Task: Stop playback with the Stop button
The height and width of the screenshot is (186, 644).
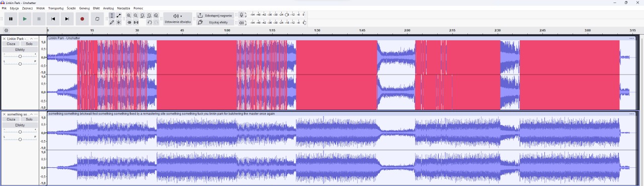Action: 39,19
